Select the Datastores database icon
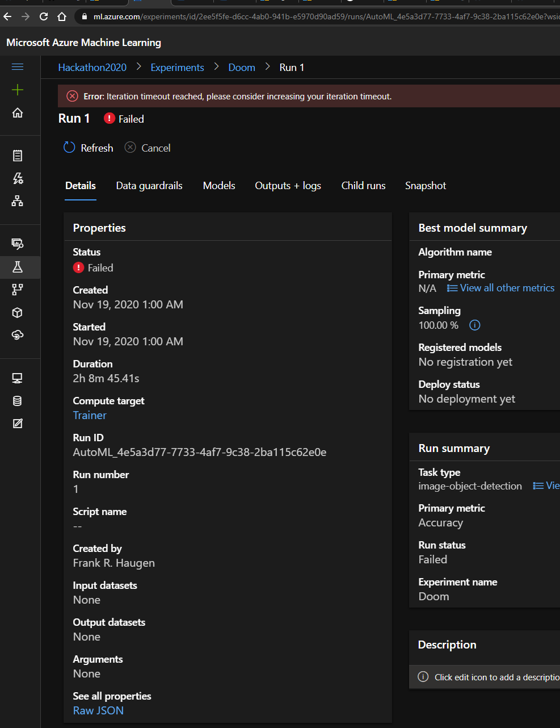 pyautogui.click(x=17, y=400)
